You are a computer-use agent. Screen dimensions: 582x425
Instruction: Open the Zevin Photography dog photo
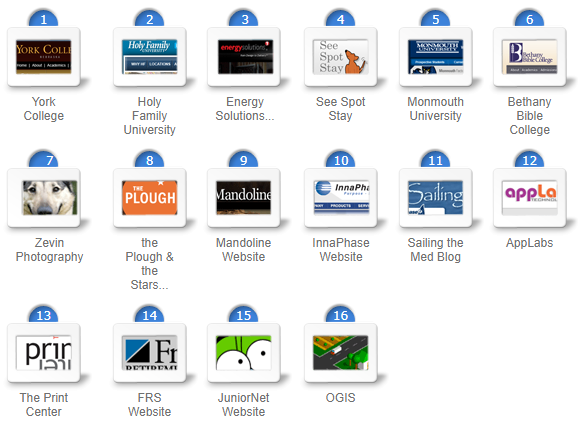click(x=50, y=198)
